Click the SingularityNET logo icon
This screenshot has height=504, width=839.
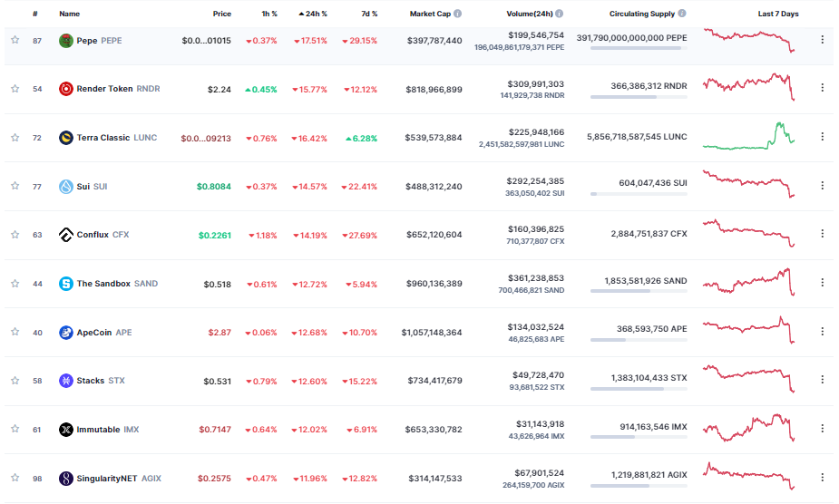tap(66, 478)
